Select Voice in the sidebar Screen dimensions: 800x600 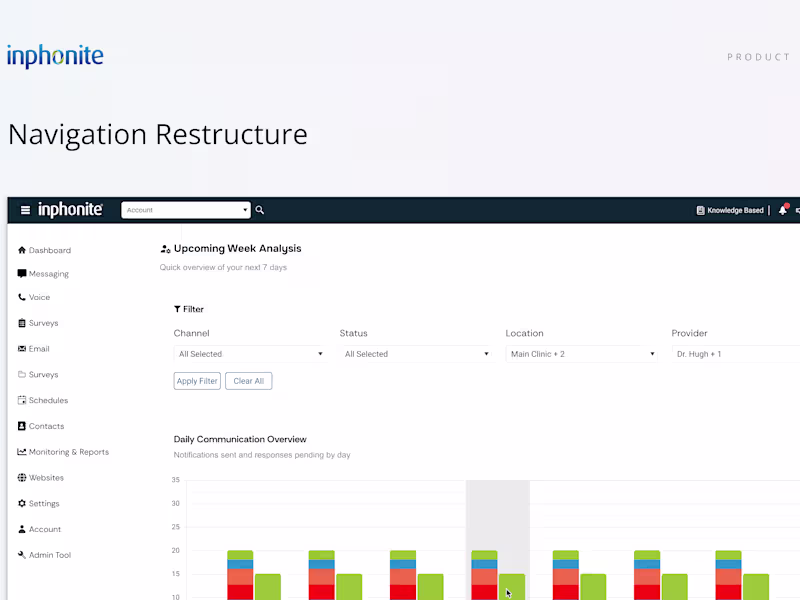pyautogui.click(x=34, y=297)
